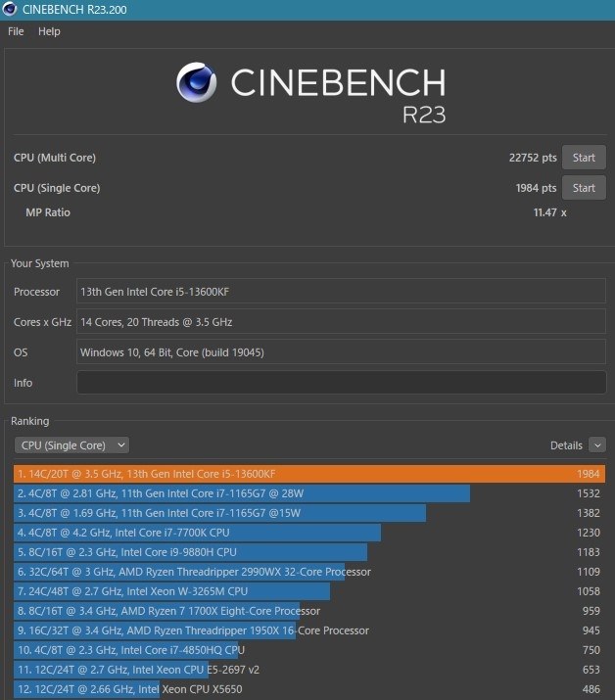Click the OS field showing Windows 10
The width and height of the screenshot is (615, 700).
coord(341,352)
